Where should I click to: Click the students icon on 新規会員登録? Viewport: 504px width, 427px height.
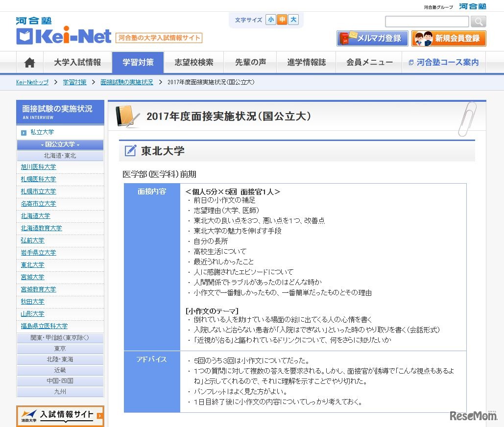tap(423, 39)
